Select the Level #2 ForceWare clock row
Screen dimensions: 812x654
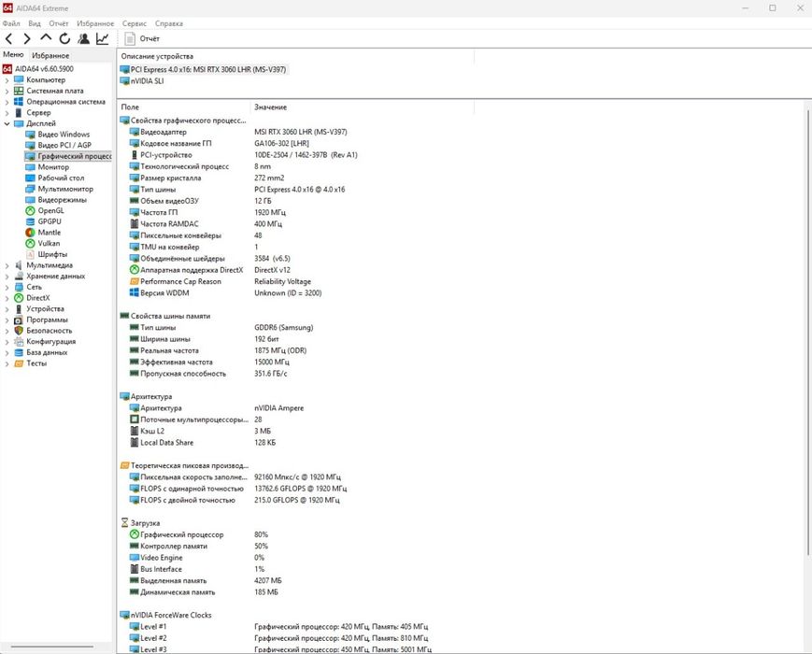(x=278, y=638)
